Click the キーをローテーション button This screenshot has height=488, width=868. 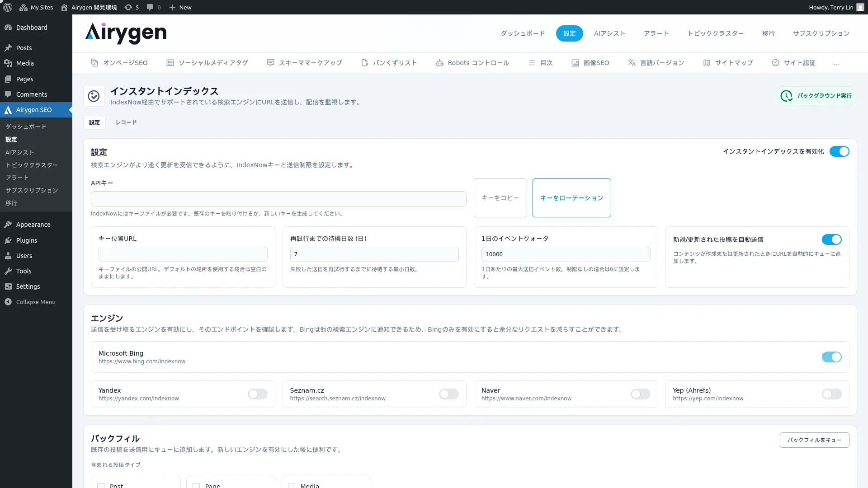tap(571, 198)
